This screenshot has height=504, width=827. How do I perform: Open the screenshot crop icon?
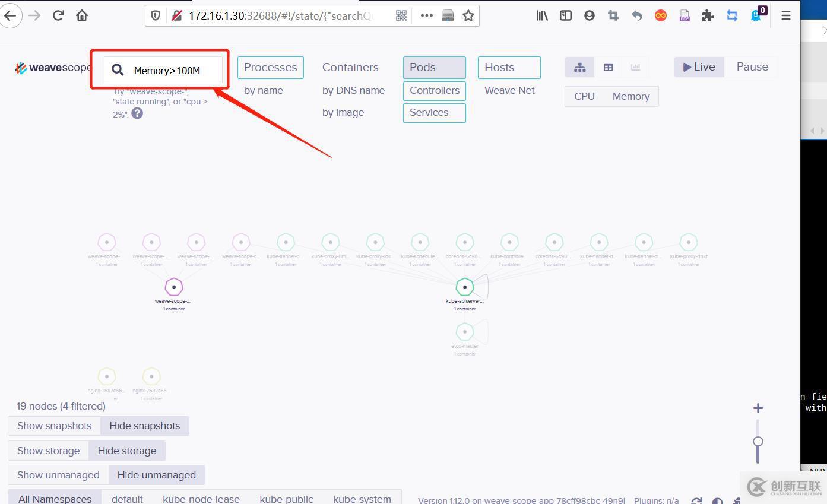(613, 16)
